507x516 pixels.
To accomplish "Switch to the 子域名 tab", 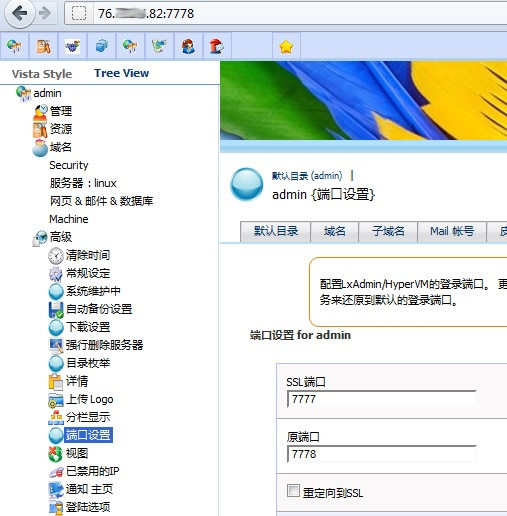I will [x=388, y=231].
